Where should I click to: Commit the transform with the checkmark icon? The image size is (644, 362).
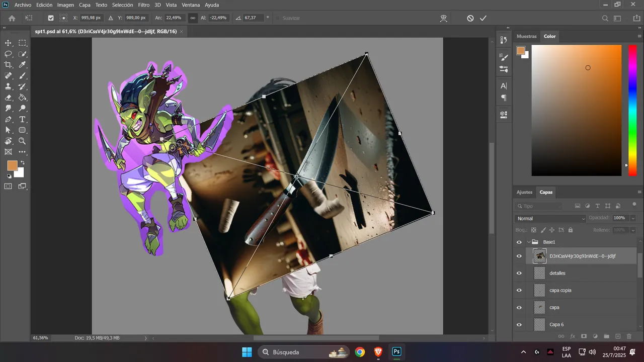[483, 18]
